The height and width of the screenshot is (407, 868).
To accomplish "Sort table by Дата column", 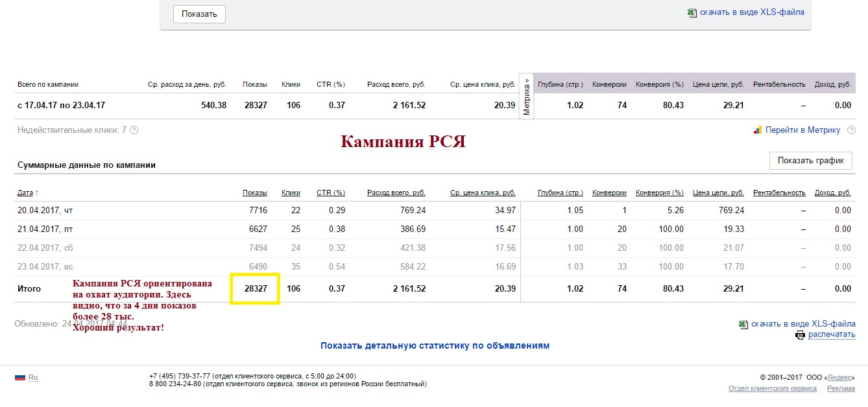I will tap(25, 192).
